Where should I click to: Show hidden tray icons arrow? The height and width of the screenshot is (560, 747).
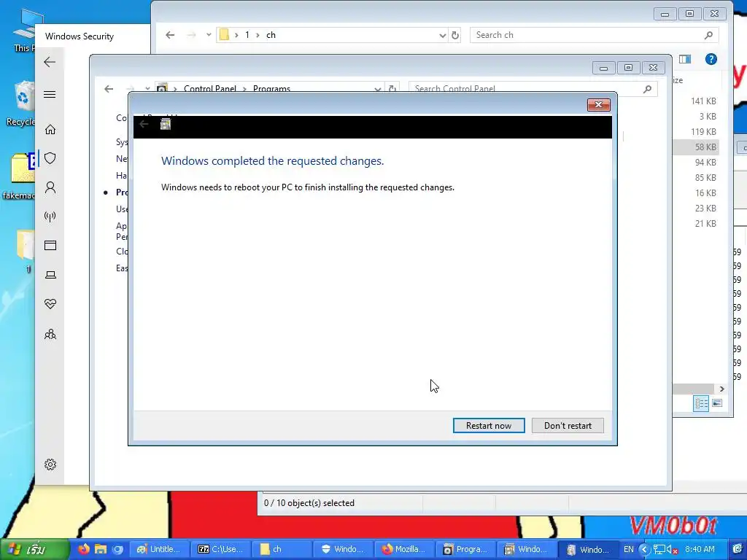point(644,549)
